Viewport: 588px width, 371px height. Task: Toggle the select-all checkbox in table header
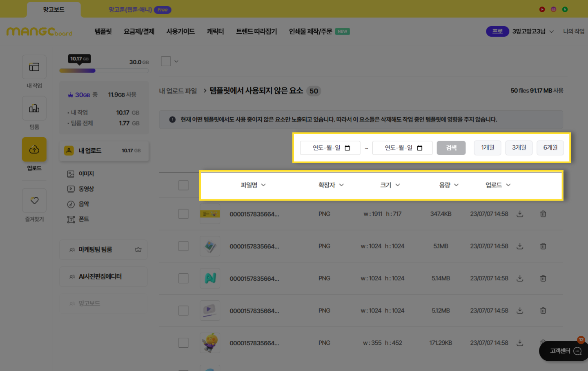pos(183,185)
